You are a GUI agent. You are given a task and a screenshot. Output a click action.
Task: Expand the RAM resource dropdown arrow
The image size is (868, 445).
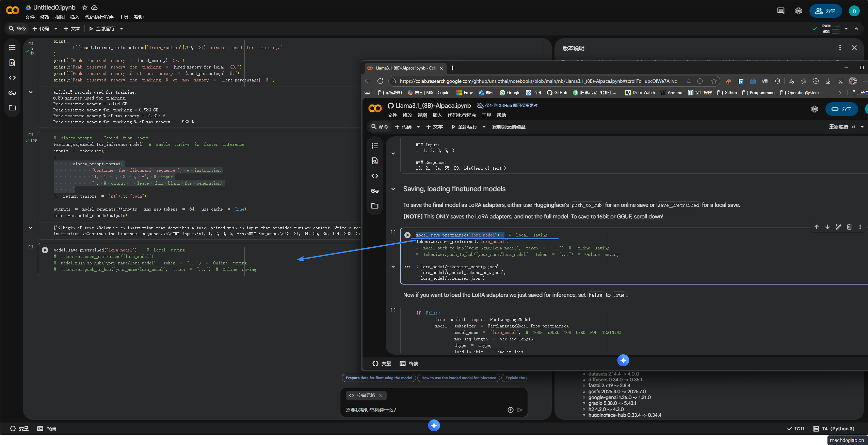[x=846, y=29]
